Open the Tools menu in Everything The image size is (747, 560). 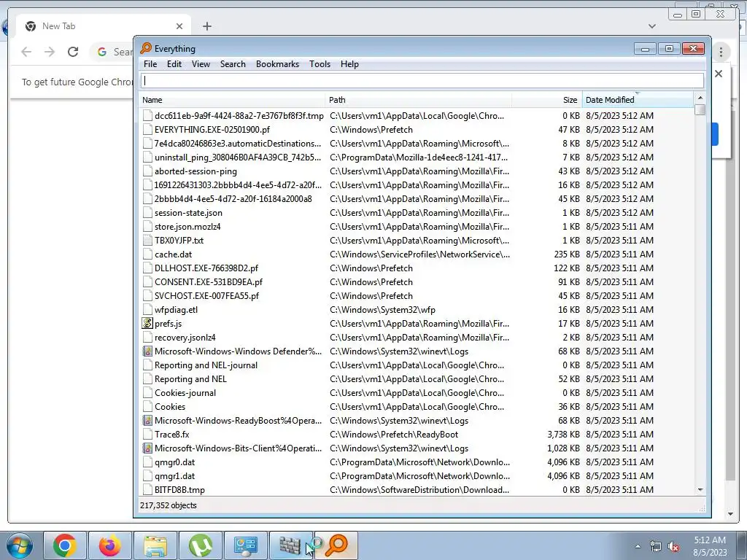pyautogui.click(x=320, y=64)
